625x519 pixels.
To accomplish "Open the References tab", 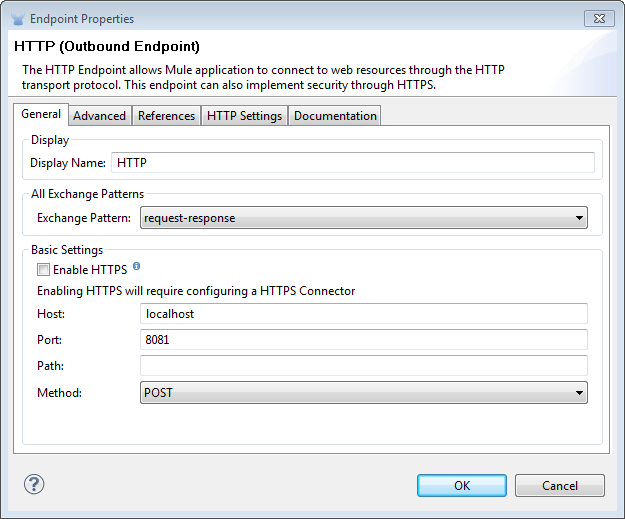I will [166, 116].
